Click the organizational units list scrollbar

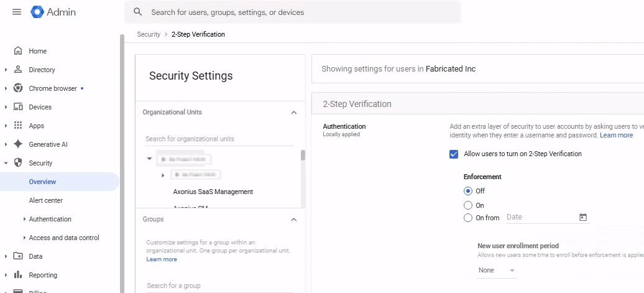(x=303, y=155)
